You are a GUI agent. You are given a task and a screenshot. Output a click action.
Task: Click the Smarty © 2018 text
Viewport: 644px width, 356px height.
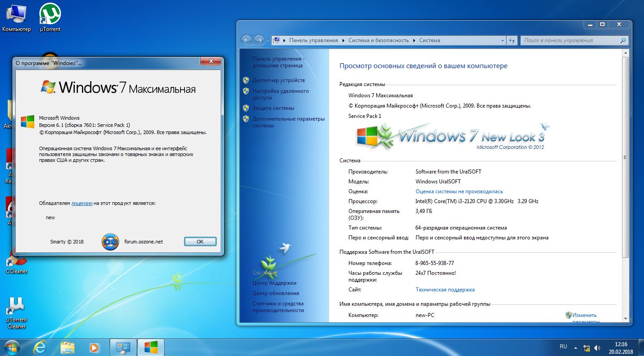coord(67,242)
